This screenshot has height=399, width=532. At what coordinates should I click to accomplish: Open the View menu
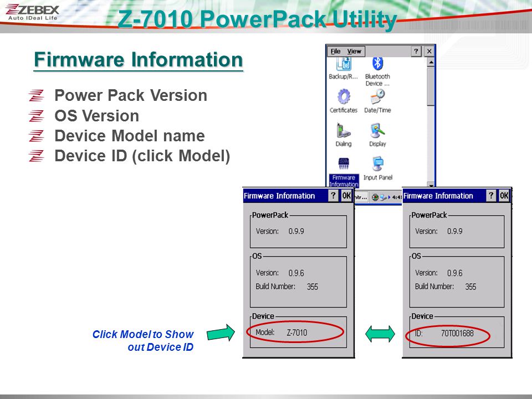(354, 51)
